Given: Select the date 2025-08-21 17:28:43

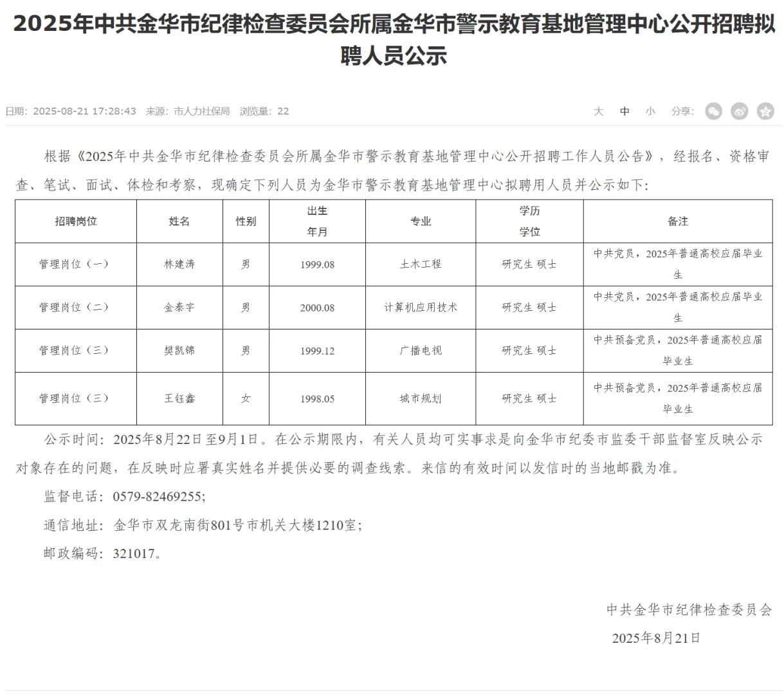Looking at the screenshot, I should coord(84,111).
